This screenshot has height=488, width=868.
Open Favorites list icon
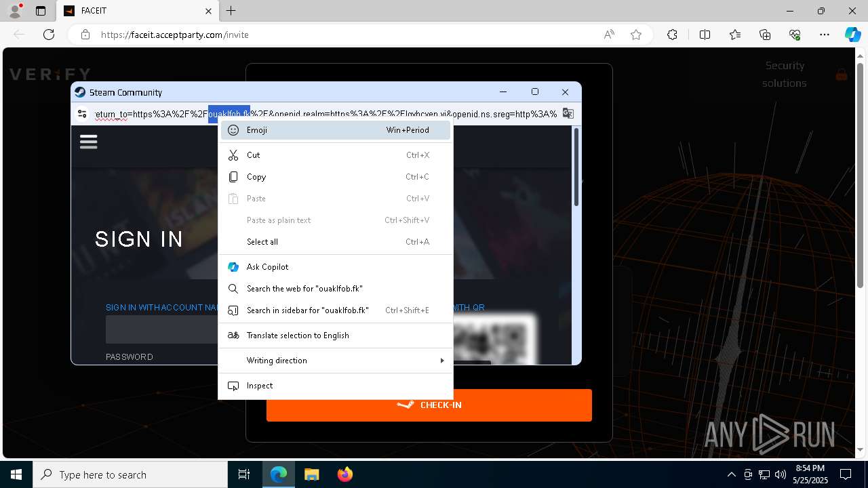(735, 35)
